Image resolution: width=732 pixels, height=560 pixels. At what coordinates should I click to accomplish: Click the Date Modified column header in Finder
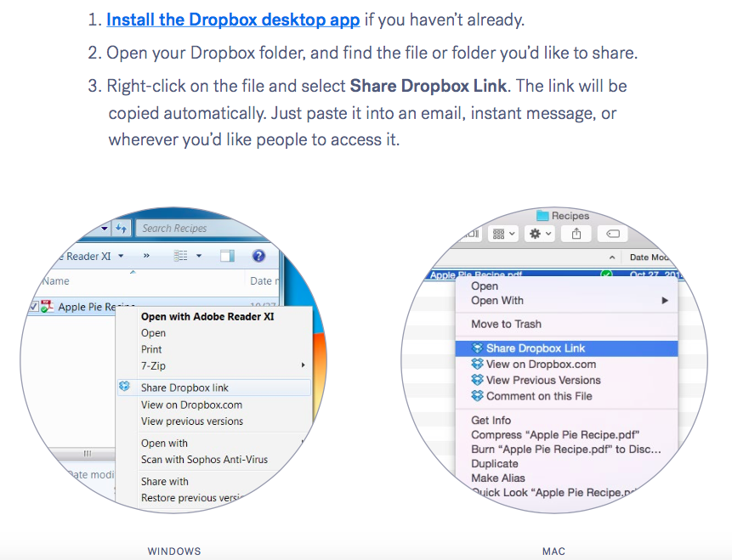(650, 257)
